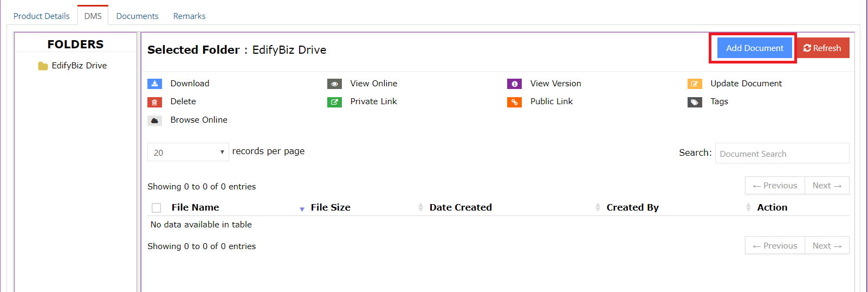This screenshot has height=292, width=868.
Task: Click the bottom Next pagination button
Action: click(827, 246)
